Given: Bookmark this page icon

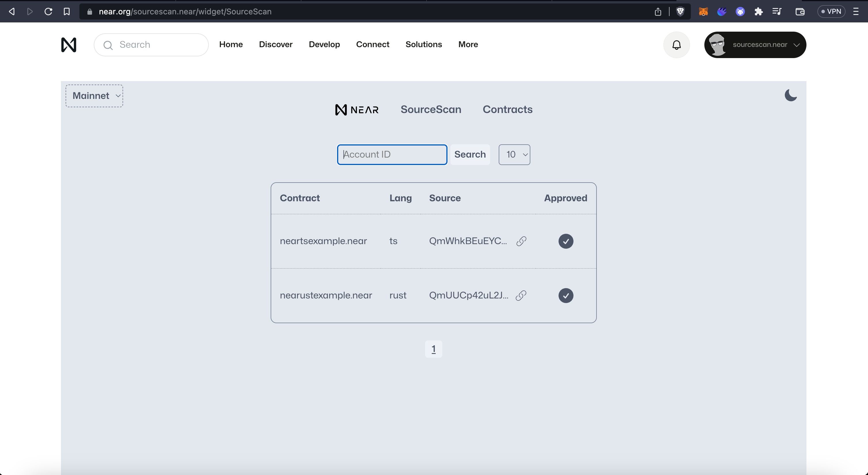Looking at the screenshot, I should [67, 12].
